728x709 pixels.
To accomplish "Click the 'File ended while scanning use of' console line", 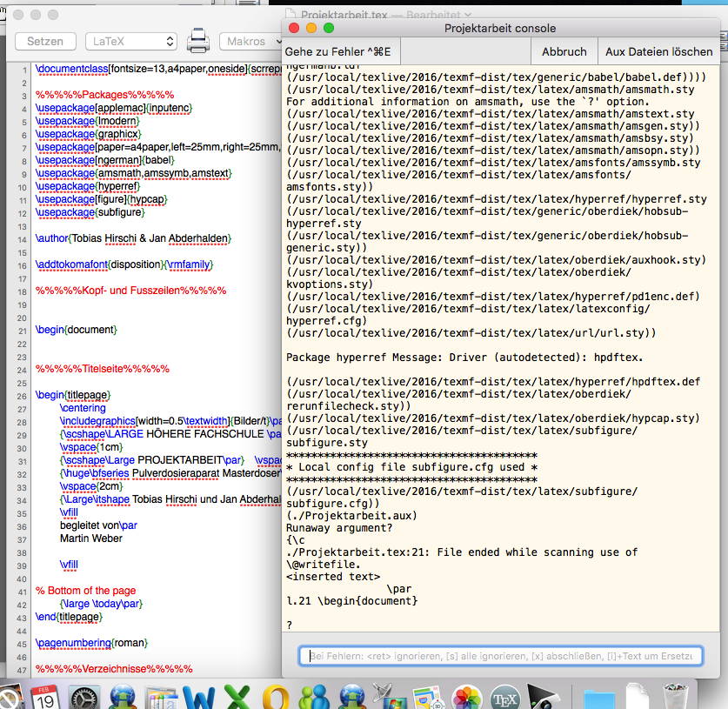I will pyautogui.click(x=462, y=552).
